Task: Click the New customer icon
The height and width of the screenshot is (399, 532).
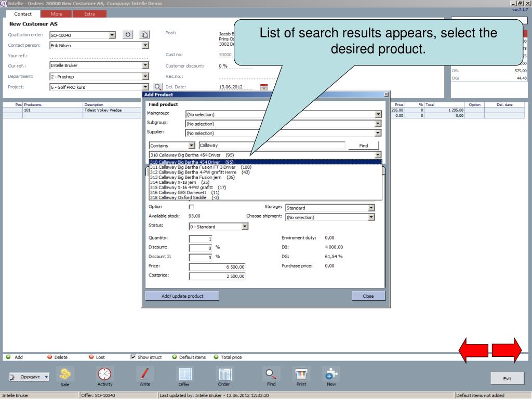Action: (331, 374)
